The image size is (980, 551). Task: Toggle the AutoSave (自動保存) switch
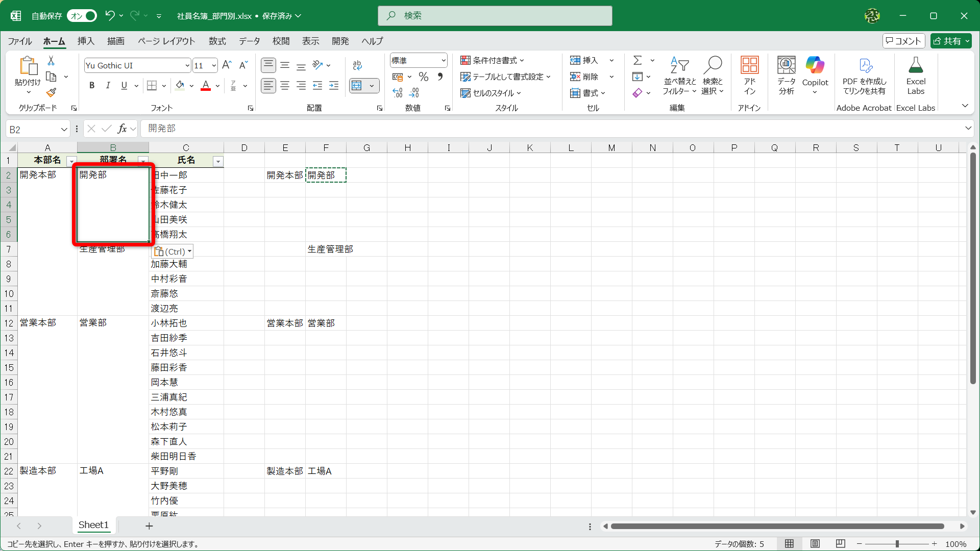coord(83,16)
